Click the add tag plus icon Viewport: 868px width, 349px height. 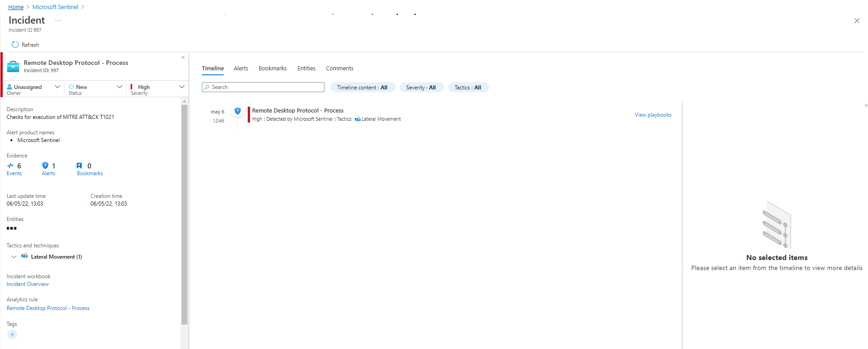coord(12,334)
